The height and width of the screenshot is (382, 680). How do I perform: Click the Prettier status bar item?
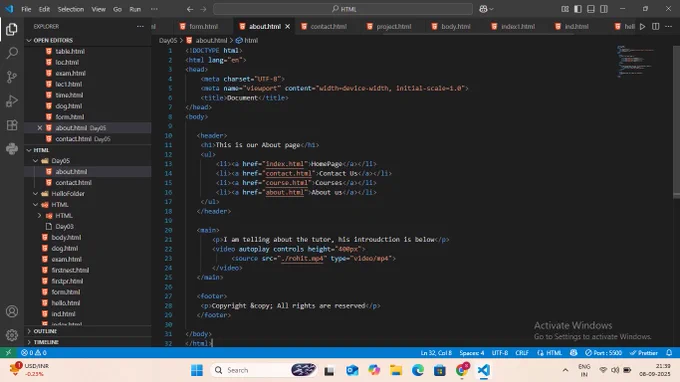coord(644,353)
